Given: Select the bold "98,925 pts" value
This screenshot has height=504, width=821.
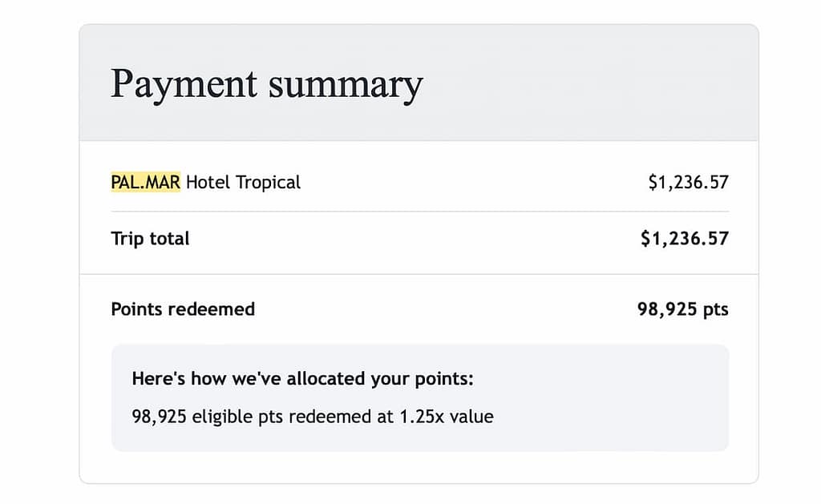Looking at the screenshot, I should coord(682,309).
